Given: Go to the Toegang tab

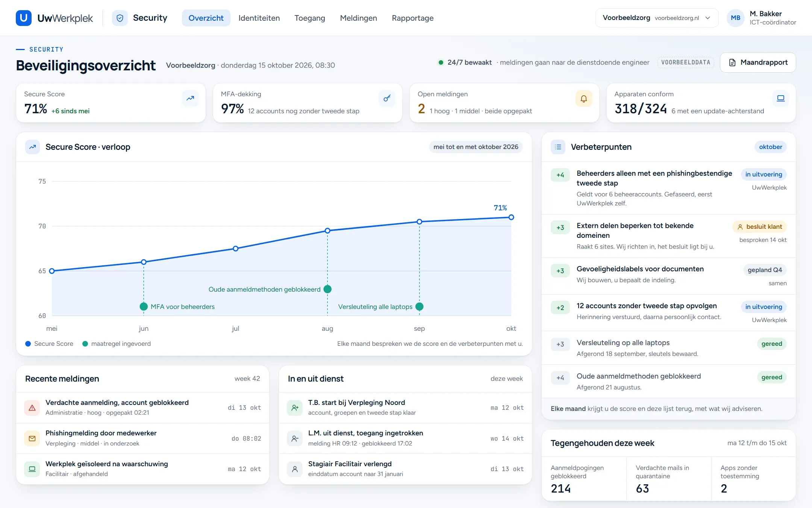Looking at the screenshot, I should (310, 18).
